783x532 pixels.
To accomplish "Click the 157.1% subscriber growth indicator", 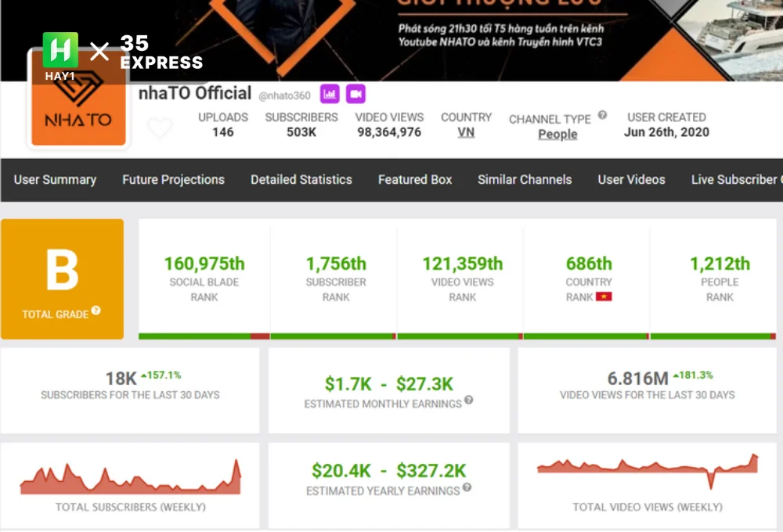I will pyautogui.click(x=161, y=376).
